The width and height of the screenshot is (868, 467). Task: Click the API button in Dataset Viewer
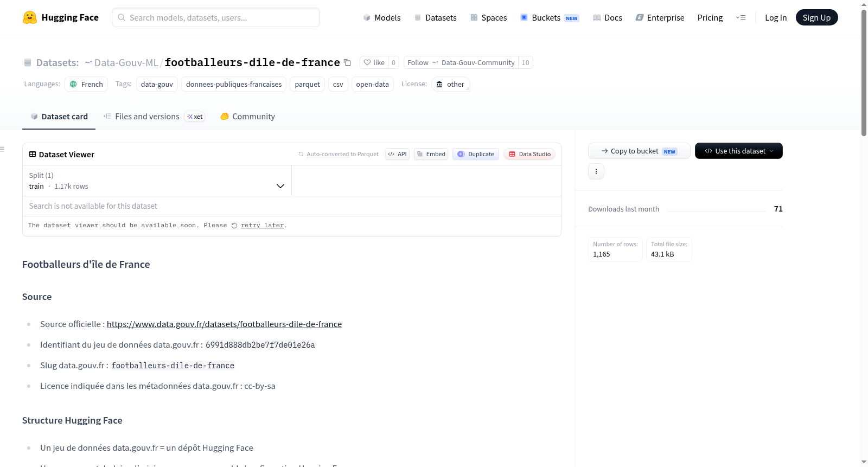397,154
